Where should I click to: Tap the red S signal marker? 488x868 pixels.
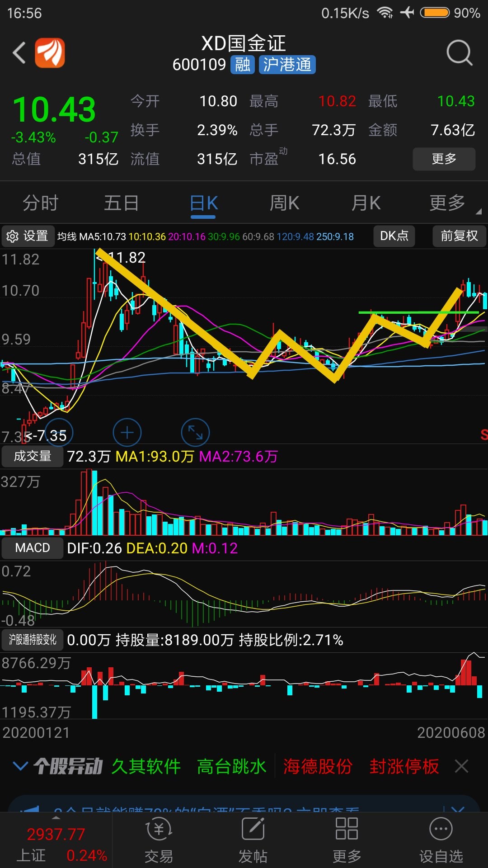pos(484,435)
